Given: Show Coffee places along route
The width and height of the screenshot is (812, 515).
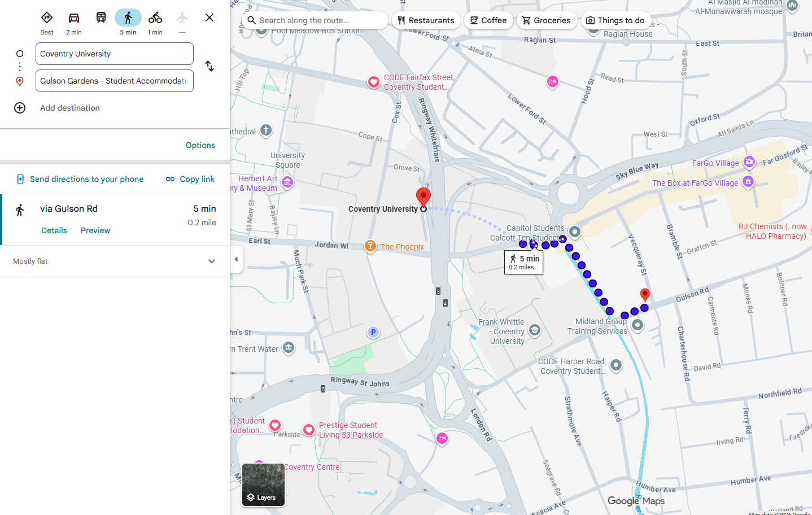Looking at the screenshot, I should [x=489, y=20].
